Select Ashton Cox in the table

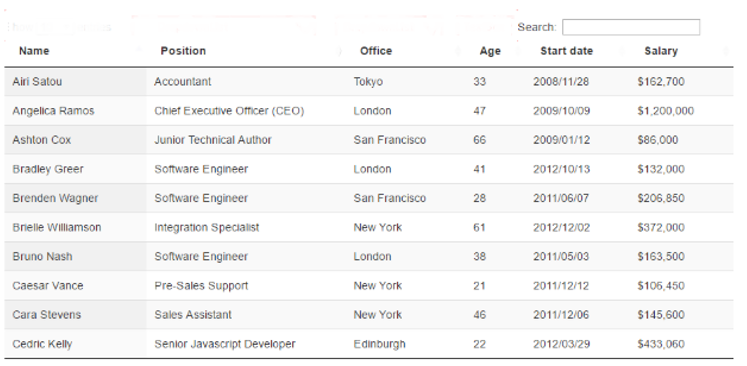41,140
